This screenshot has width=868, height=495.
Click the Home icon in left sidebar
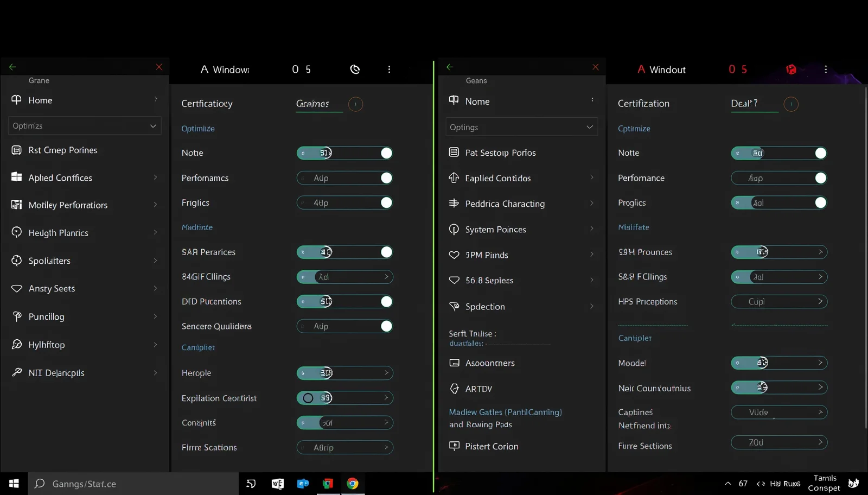tap(16, 100)
